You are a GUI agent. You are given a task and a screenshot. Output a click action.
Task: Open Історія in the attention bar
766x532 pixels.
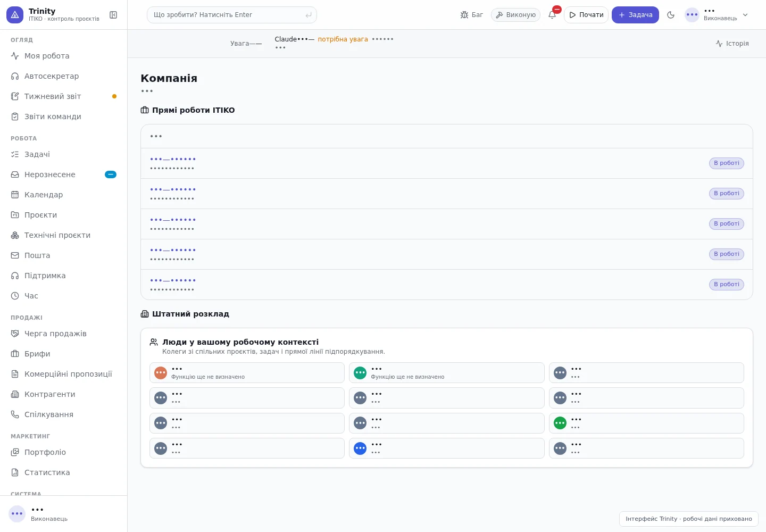(732, 44)
